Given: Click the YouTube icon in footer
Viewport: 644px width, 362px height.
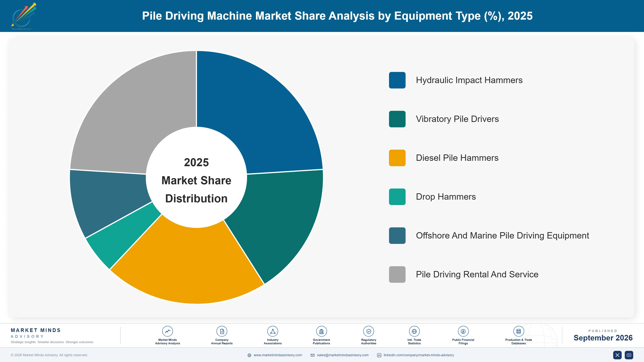Looking at the screenshot, I should pyautogui.click(x=629, y=355).
